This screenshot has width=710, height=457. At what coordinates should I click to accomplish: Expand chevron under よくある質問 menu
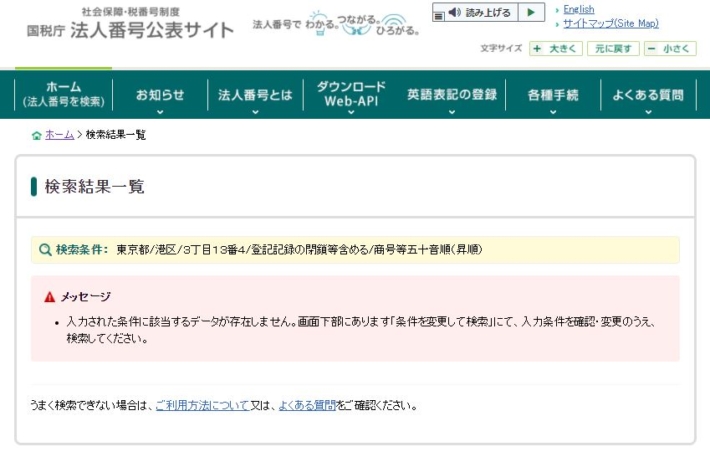tap(648, 112)
